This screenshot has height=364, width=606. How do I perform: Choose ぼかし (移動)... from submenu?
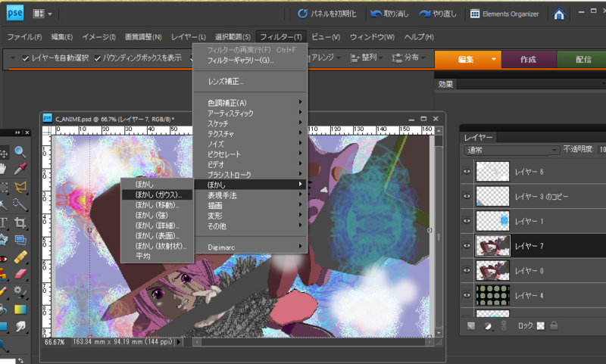point(157,205)
